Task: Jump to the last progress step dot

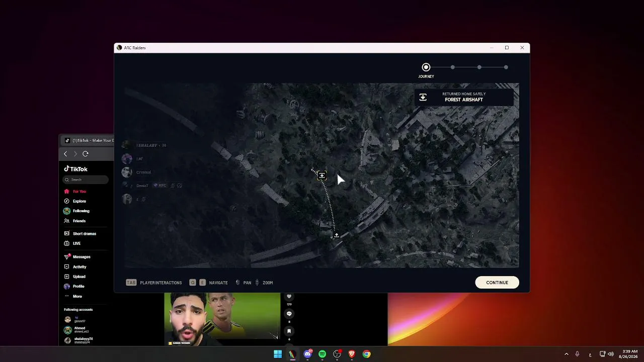Action: tap(506, 67)
